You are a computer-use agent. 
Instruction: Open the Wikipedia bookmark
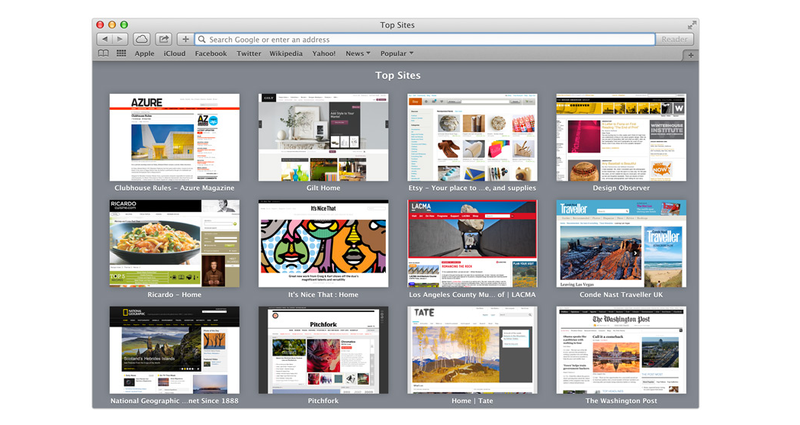(x=286, y=54)
